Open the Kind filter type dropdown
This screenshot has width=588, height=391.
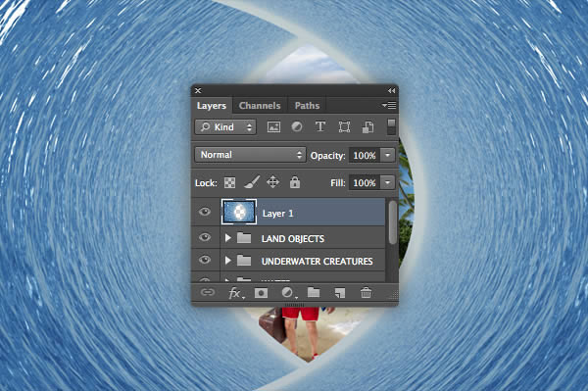click(225, 127)
